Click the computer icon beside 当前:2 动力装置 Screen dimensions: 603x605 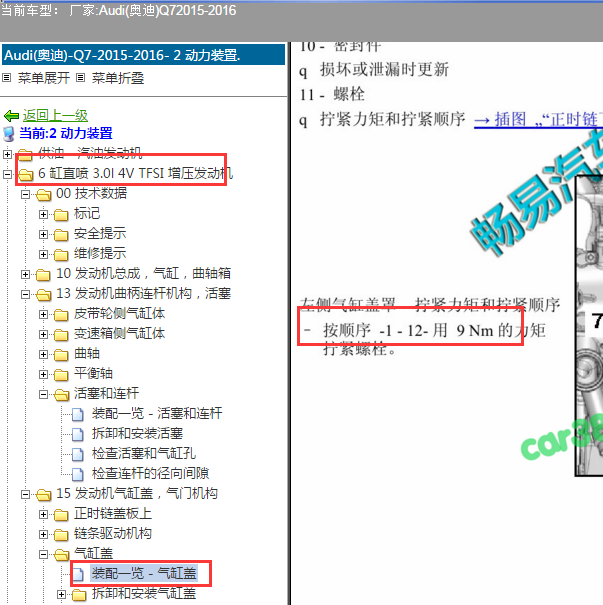pos(8,134)
